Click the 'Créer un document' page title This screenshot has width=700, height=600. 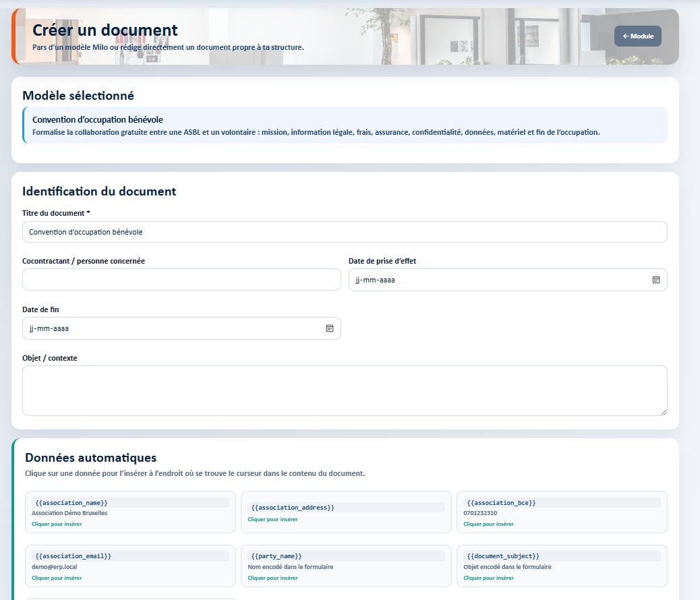pyautogui.click(x=105, y=30)
